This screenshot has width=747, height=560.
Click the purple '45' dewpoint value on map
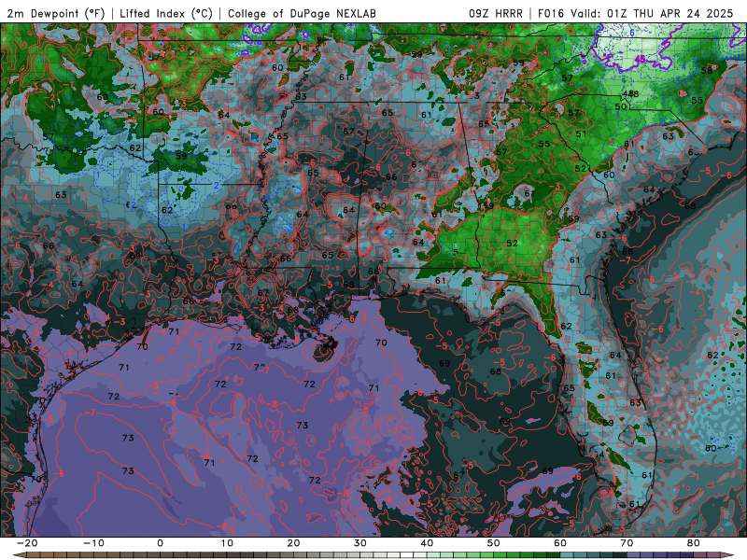pos(641,59)
